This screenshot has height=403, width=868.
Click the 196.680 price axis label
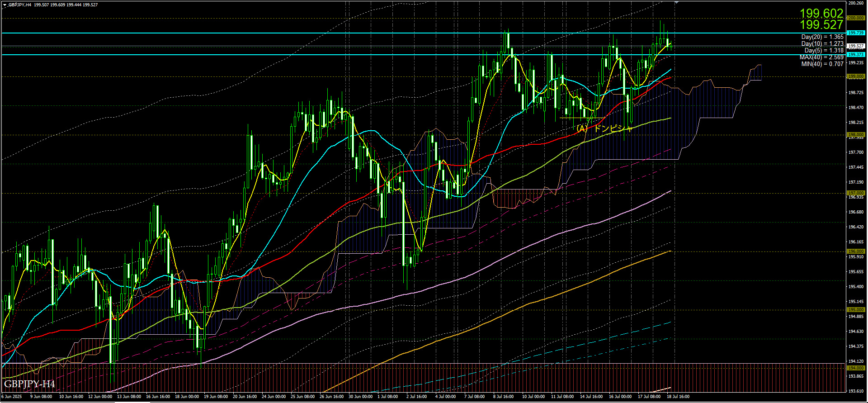click(x=856, y=212)
